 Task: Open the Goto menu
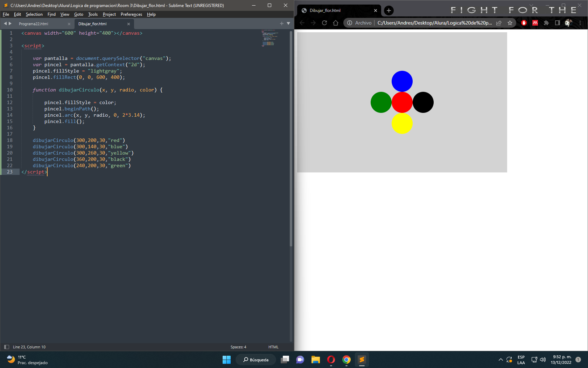point(79,14)
